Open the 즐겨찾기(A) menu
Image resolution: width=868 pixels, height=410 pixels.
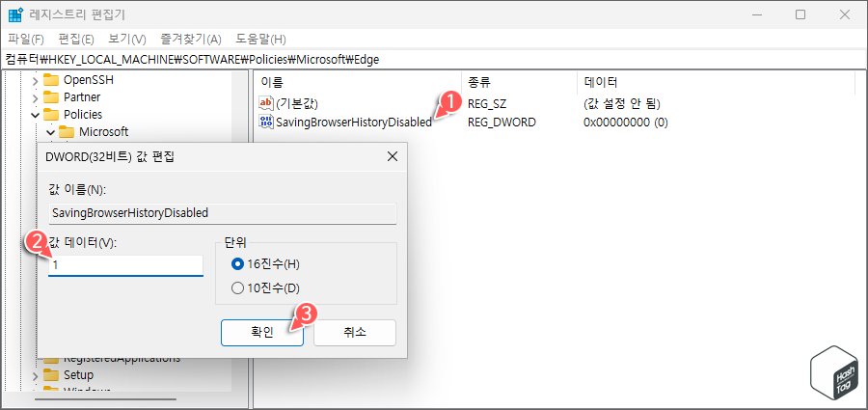(x=191, y=40)
